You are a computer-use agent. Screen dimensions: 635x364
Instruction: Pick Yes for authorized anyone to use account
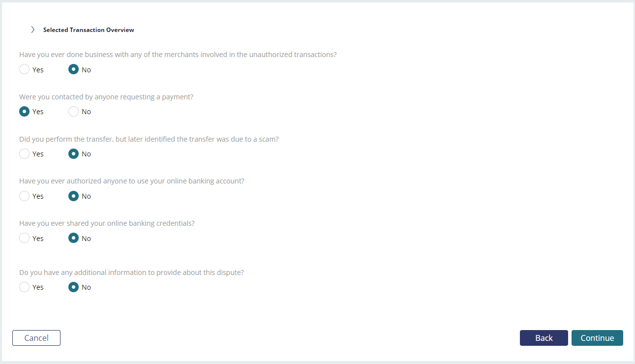pyautogui.click(x=24, y=196)
